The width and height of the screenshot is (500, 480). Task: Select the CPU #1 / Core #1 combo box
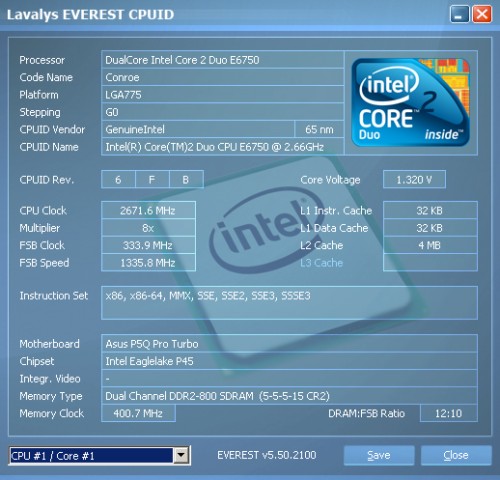(99, 455)
